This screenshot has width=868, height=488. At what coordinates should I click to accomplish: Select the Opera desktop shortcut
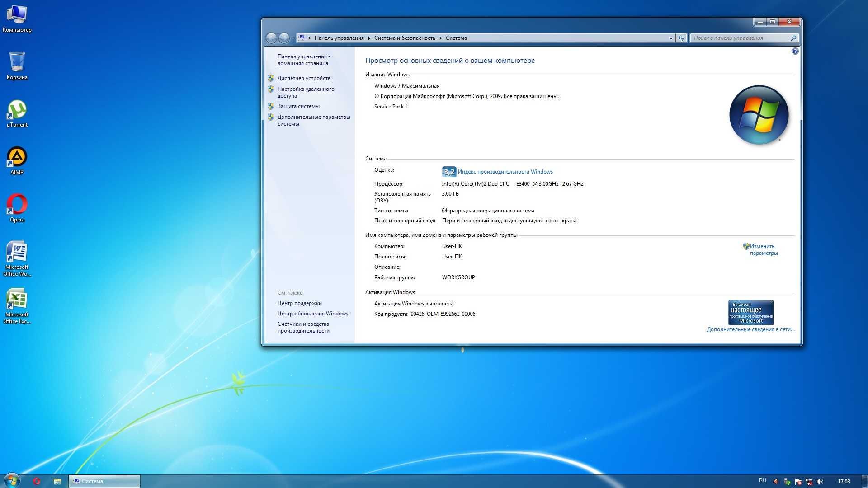(x=17, y=208)
